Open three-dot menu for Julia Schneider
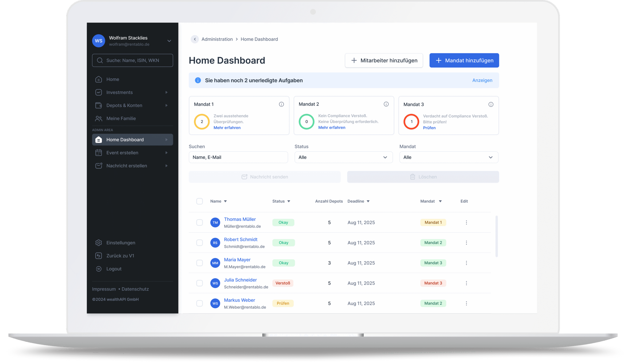 [x=466, y=283]
